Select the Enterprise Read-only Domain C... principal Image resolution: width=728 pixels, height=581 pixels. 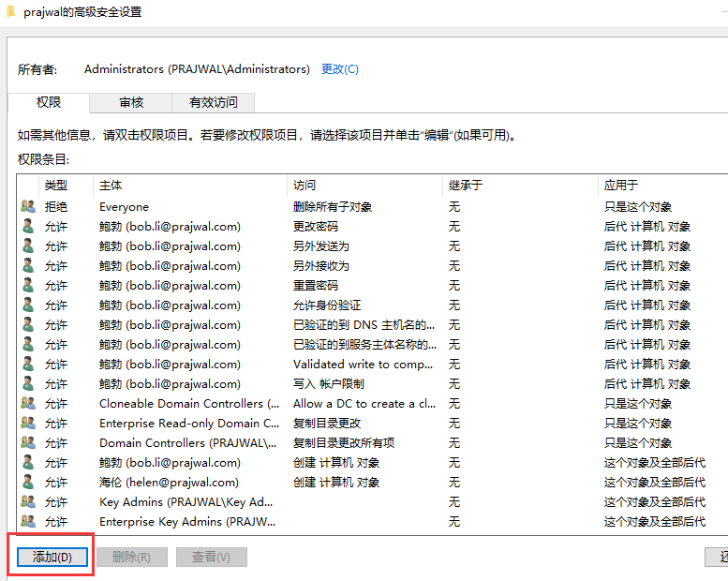point(189,423)
